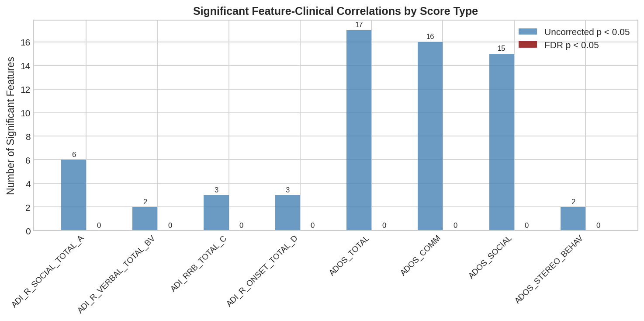
Task: Click the ADOS_STEREO_BEHAV x-axis tick label
Action: (x=548, y=270)
